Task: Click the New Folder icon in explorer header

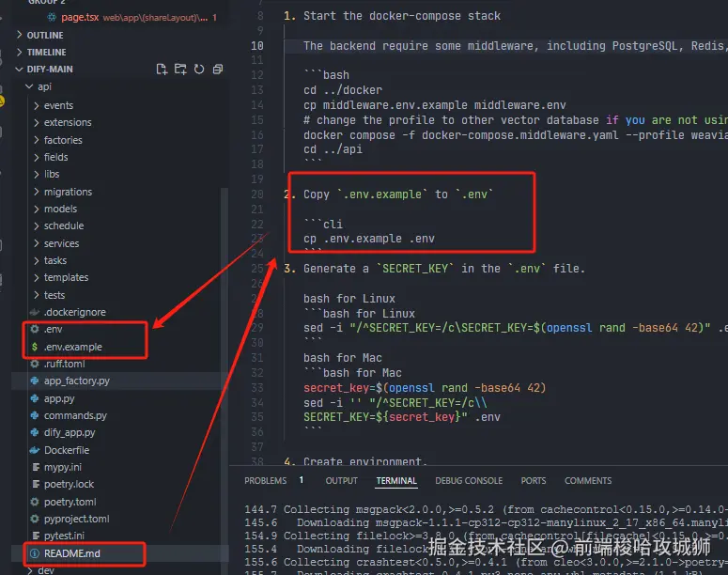Action: tap(180, 70)
